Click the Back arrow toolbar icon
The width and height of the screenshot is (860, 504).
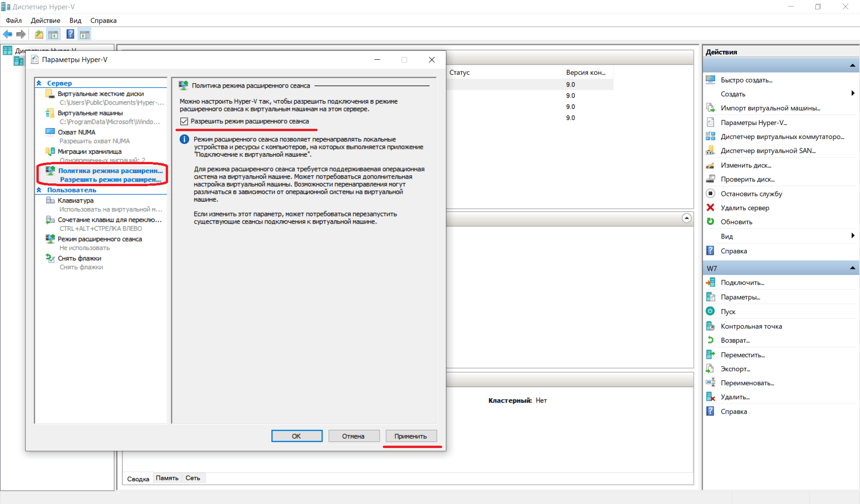pyautogui.click(x=7, y=34)
